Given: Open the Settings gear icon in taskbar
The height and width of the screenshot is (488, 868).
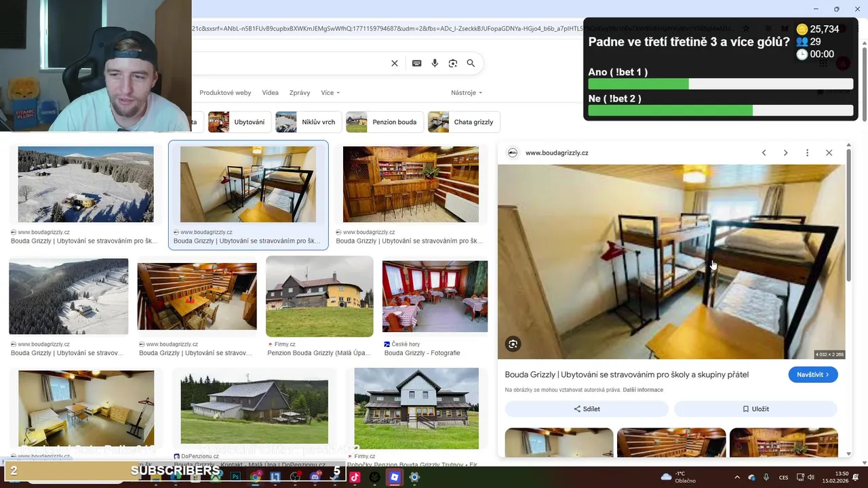Looking at the screenshot, I should 414,477.
